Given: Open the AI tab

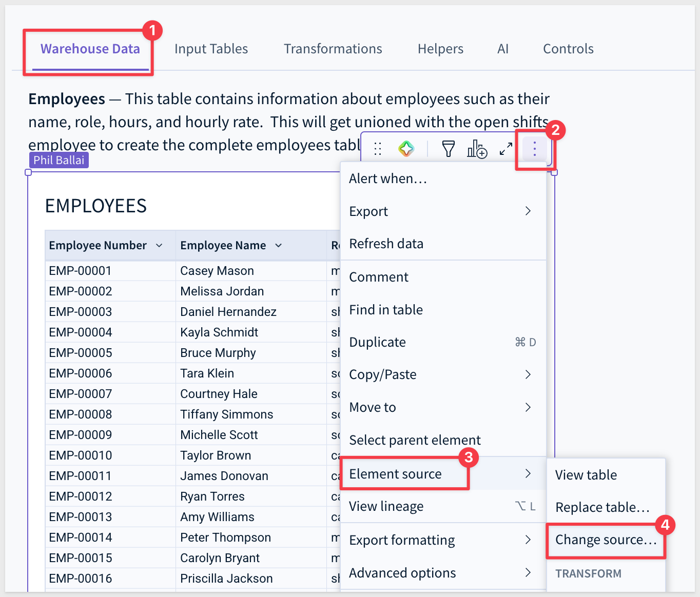Looking at the screenshot, I should (503, 49).
